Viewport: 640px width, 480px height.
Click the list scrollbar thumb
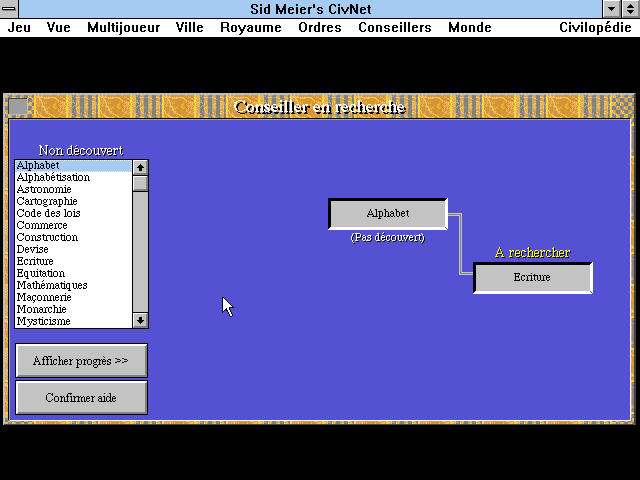click(140, 183)
